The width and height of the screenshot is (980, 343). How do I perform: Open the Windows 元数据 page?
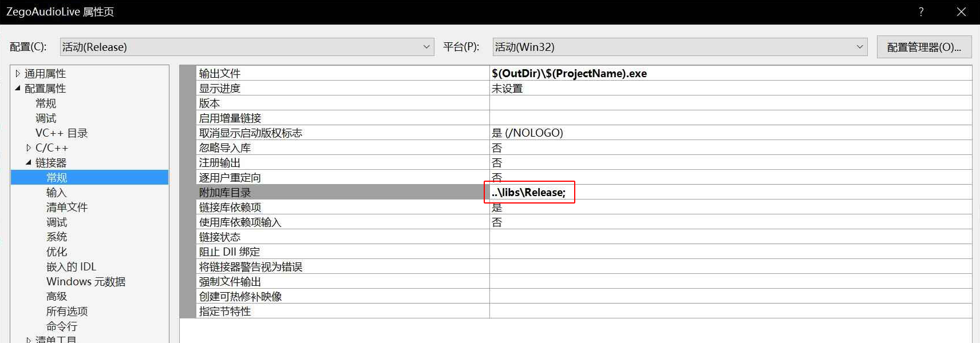[86, 282]
